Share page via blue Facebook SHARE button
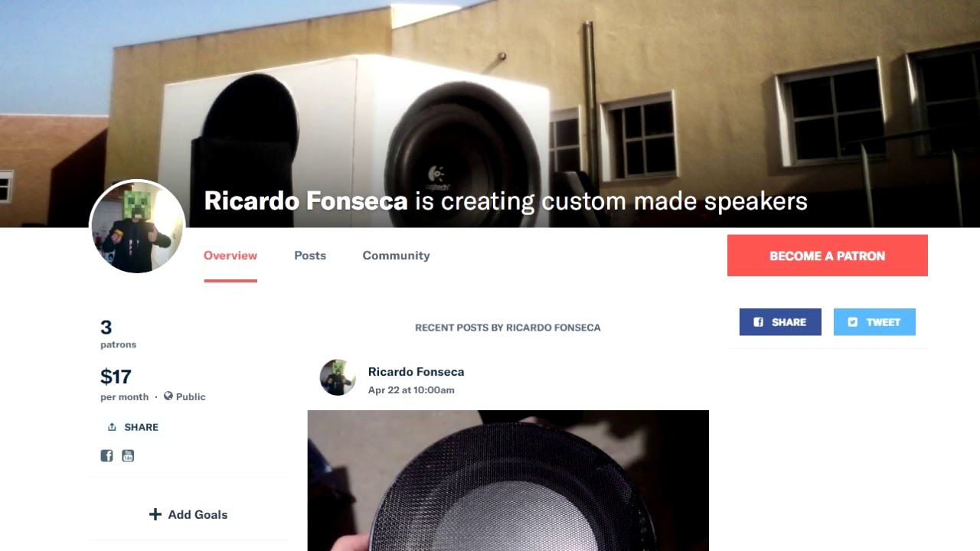 point(780,322)
